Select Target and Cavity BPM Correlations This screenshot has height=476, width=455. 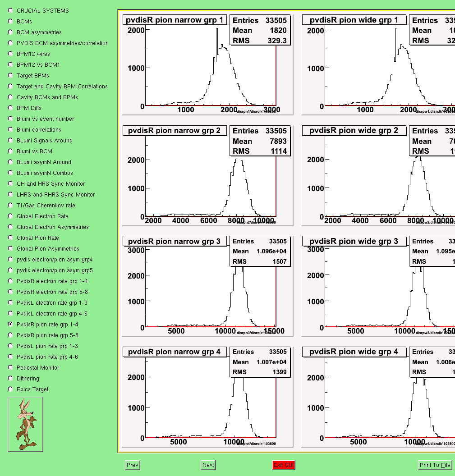coord(11,87)
